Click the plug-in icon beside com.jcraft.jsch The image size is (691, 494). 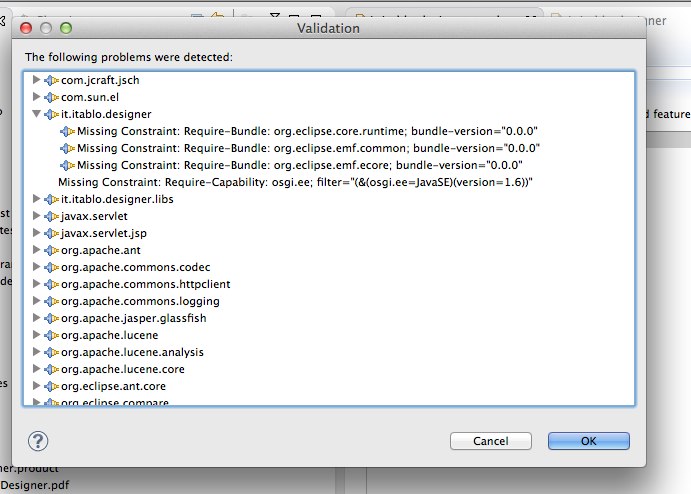(x=52, y=80)
